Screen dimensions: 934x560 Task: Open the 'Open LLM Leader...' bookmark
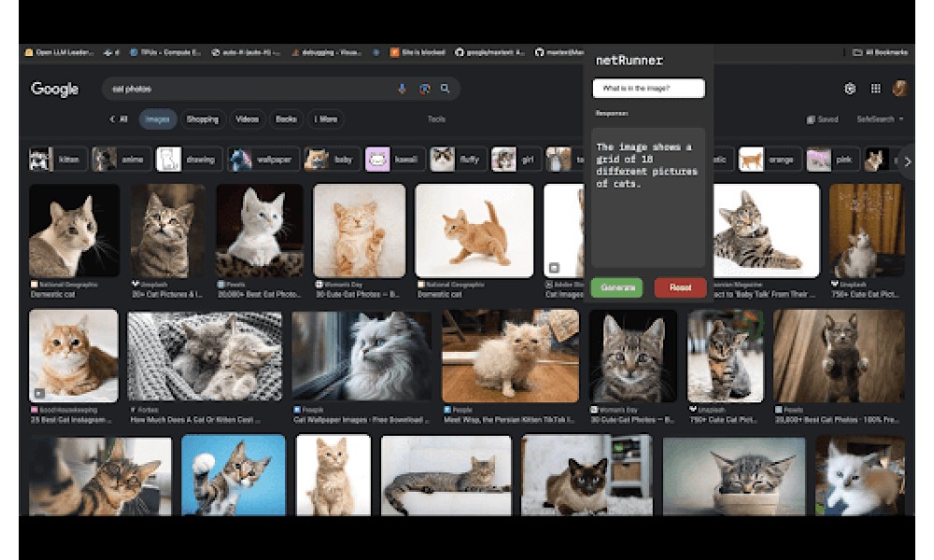(x=59, y=52)
